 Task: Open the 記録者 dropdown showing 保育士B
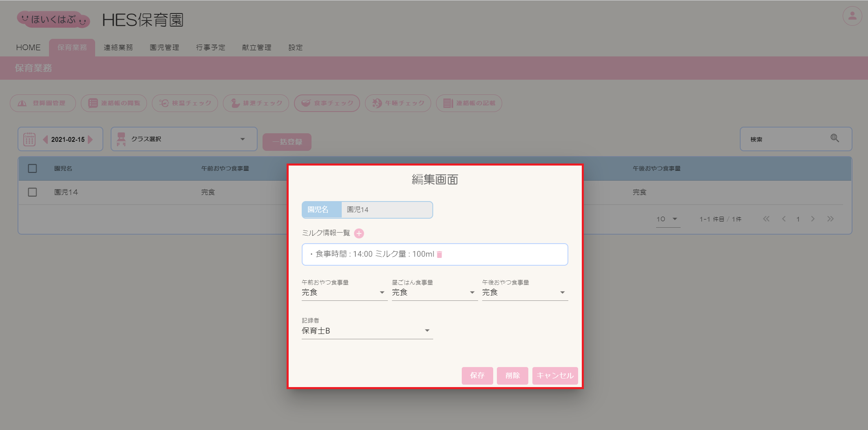[367, 331]
